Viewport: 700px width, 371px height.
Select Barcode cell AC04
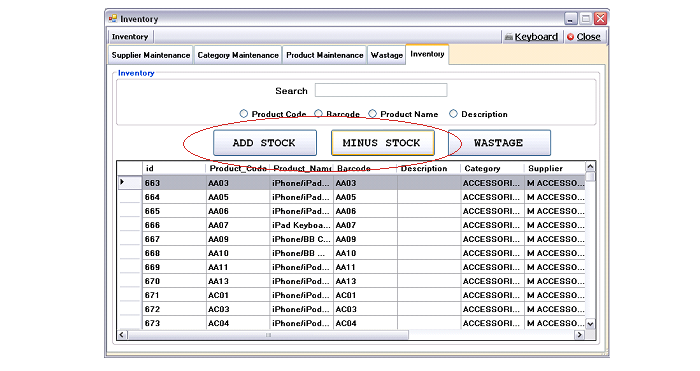pos(366,323)
